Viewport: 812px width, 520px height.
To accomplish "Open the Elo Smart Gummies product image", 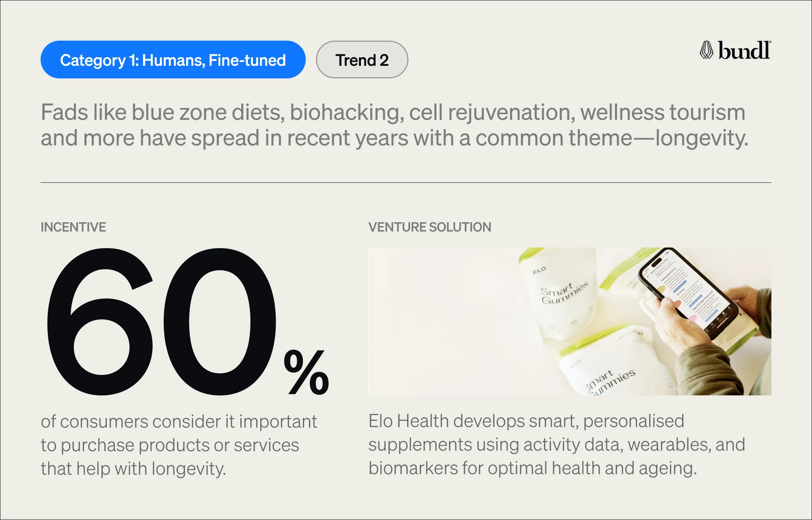I will tap(570, 321).
